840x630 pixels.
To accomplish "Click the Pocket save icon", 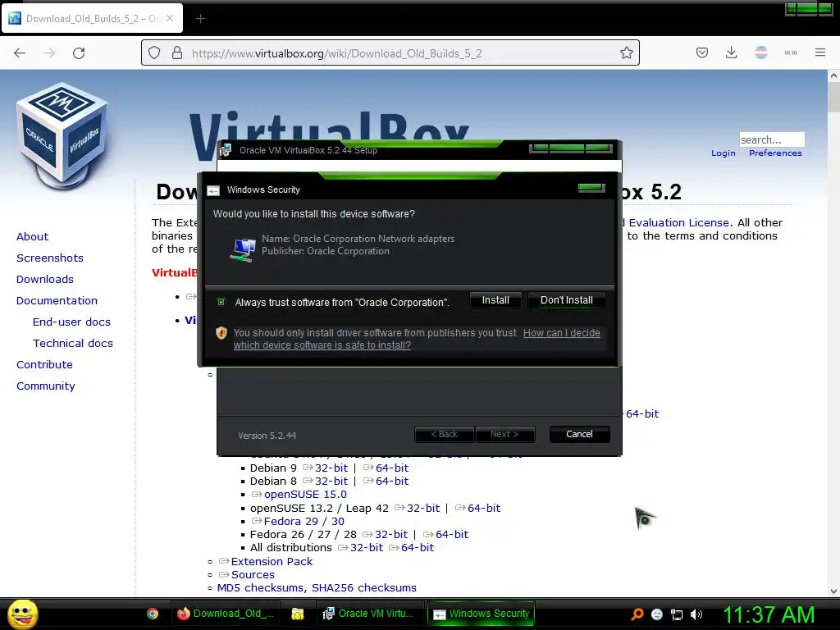I will coord(702,53).
